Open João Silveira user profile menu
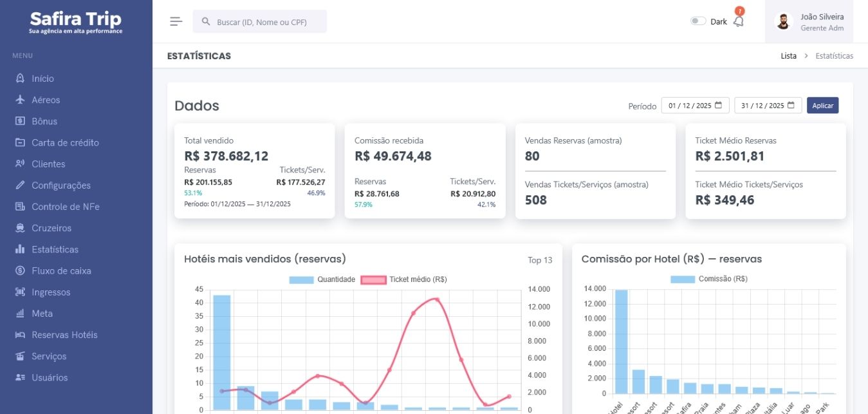The height and width of the screenshot is (414, 868). [813, 22]
